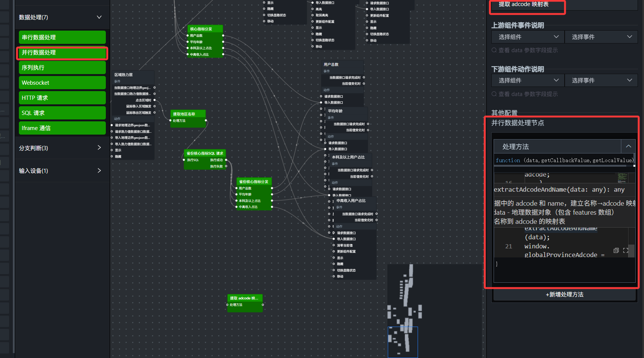Select 省份核心指标分发 node header

pyautogui.click(x=254, y=181)
